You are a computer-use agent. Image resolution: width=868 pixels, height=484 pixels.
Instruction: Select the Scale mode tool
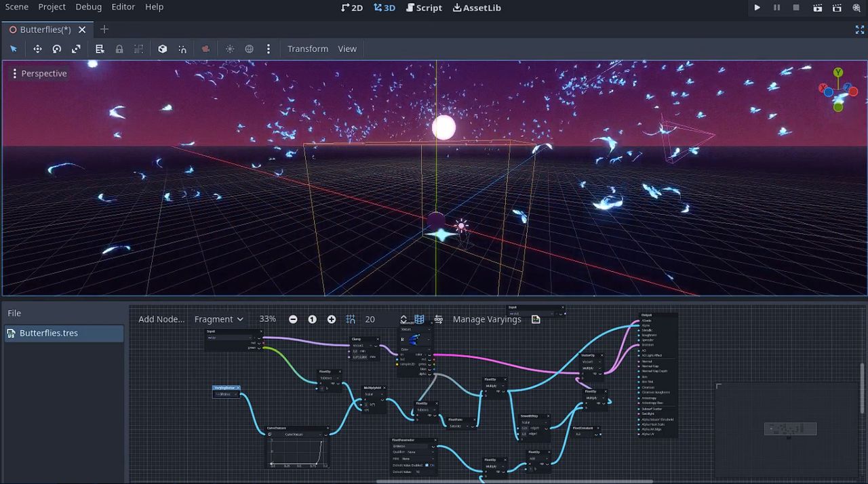coord(76,49)
